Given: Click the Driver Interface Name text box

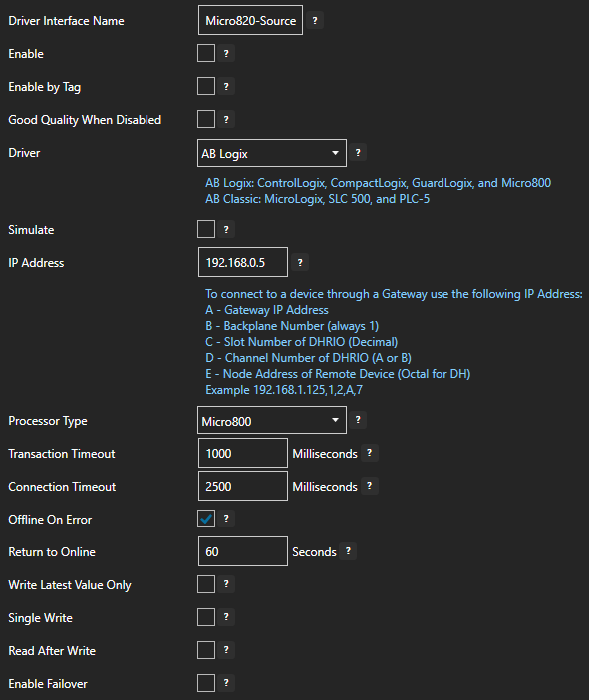Looking at the screenshot, I should pyautogui.click(x=251, y=20).
